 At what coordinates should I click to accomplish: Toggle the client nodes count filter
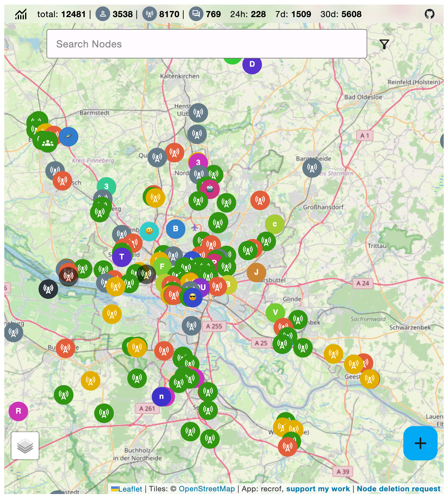click(103, 14)
